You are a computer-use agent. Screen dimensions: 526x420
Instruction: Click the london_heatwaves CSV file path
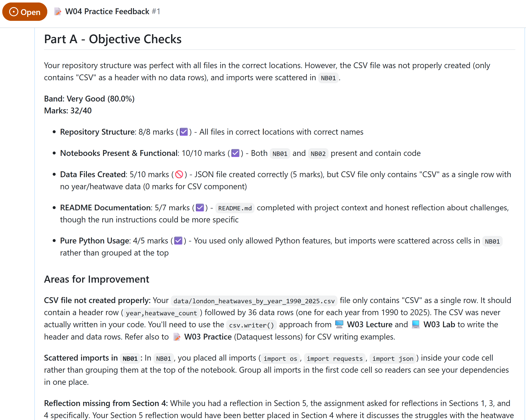pyautogui.click(x=254, y=301)
